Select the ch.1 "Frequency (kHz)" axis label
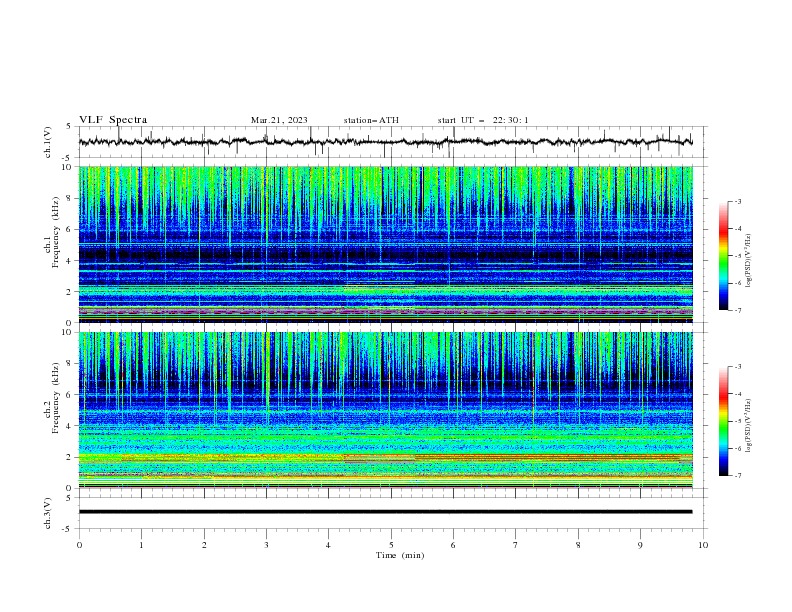Image resolution: width=792 pixels, height=612 pixels. click(x=56, y=232)
